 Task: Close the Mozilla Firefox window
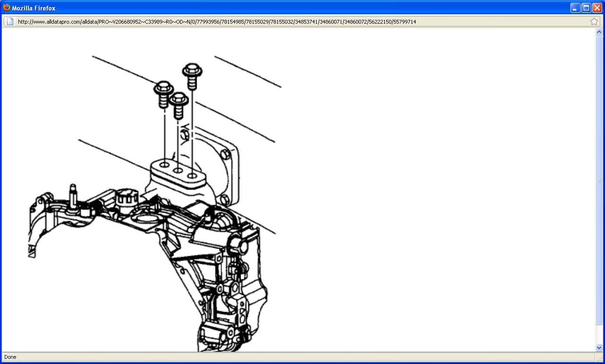[597, 8]
